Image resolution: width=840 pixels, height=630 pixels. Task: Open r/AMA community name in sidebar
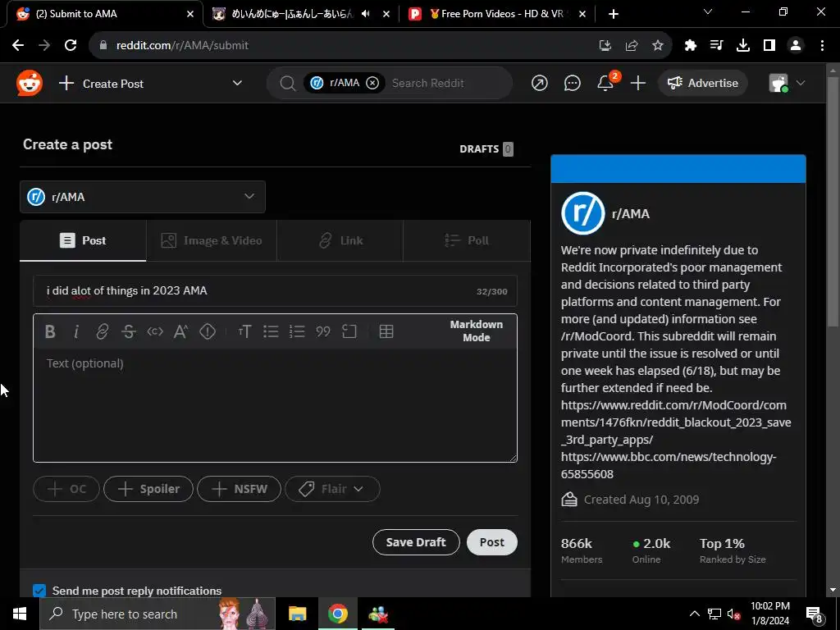(631, 214)
